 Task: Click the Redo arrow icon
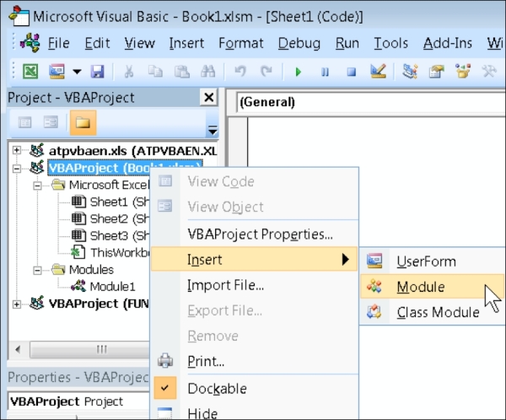pos(266,72)
